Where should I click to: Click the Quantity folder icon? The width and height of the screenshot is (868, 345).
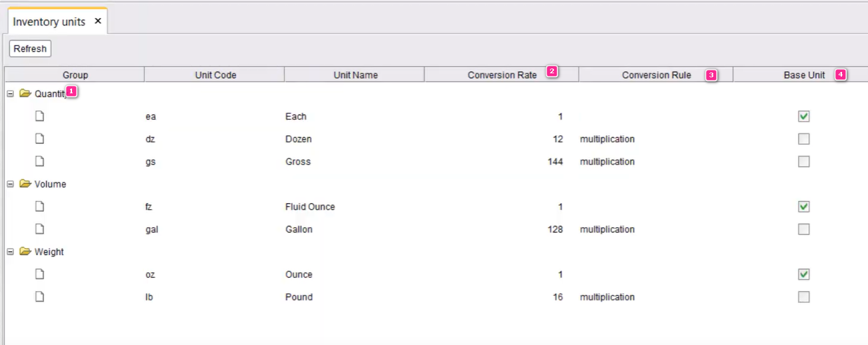click(25, 94)
